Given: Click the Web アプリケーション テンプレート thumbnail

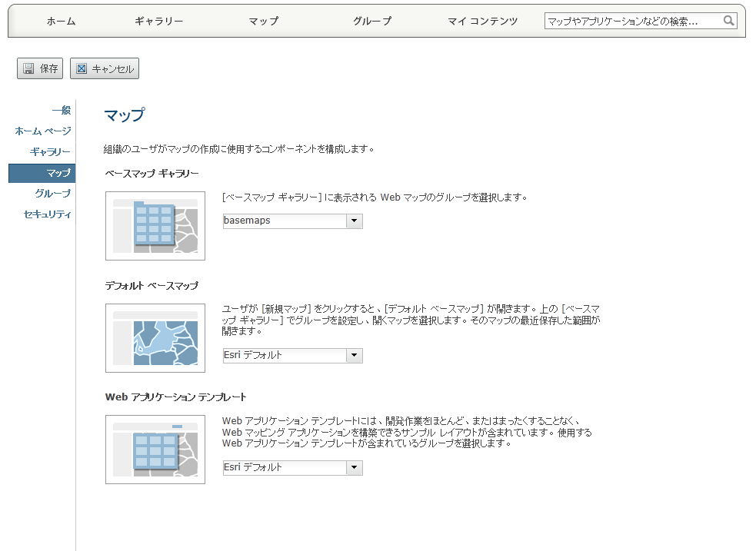Looking at the screenshot, I should [x=155, y=450].
